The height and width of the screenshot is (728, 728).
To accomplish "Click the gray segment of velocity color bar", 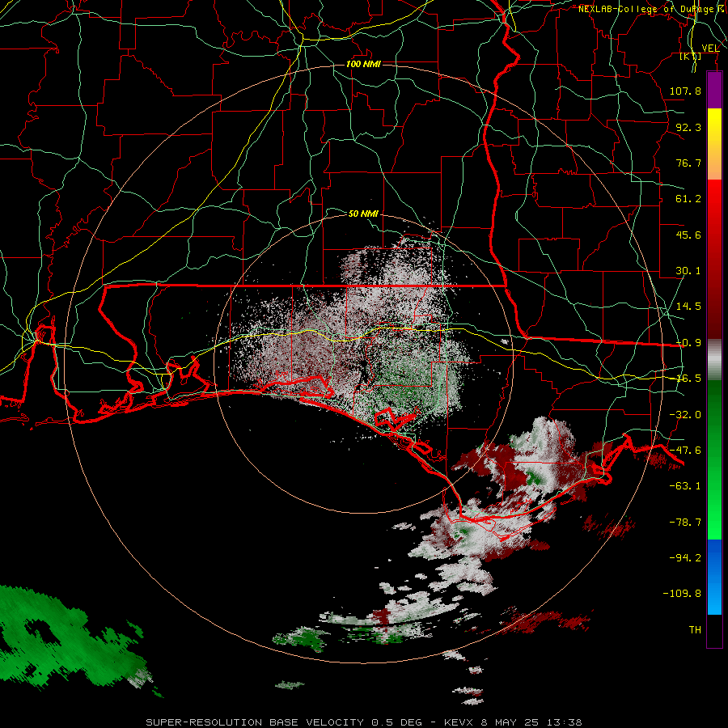I will click(x=714, y=360).
